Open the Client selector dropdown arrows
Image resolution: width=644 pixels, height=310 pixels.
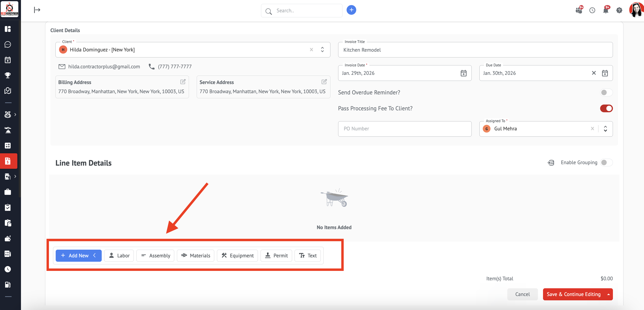coord(322,49)
